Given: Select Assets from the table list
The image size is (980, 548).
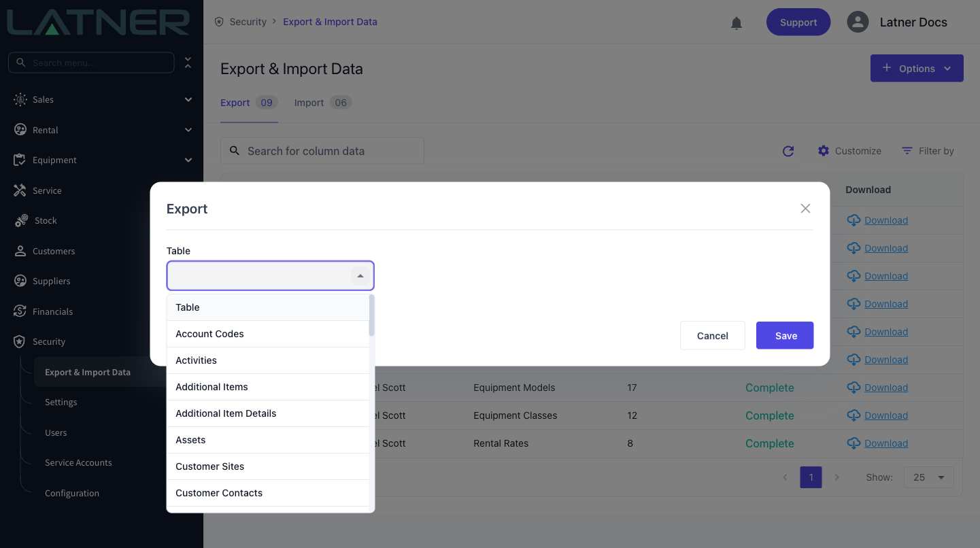Looking at the screenshot, I should point(268,440).
